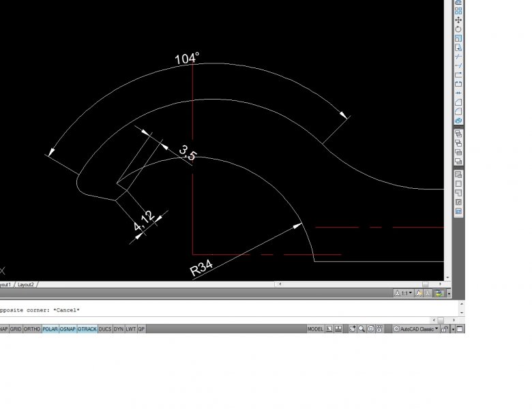Toggle OTRACK object snap tracking
Screen dimensions: 532x409
point(87,329)
